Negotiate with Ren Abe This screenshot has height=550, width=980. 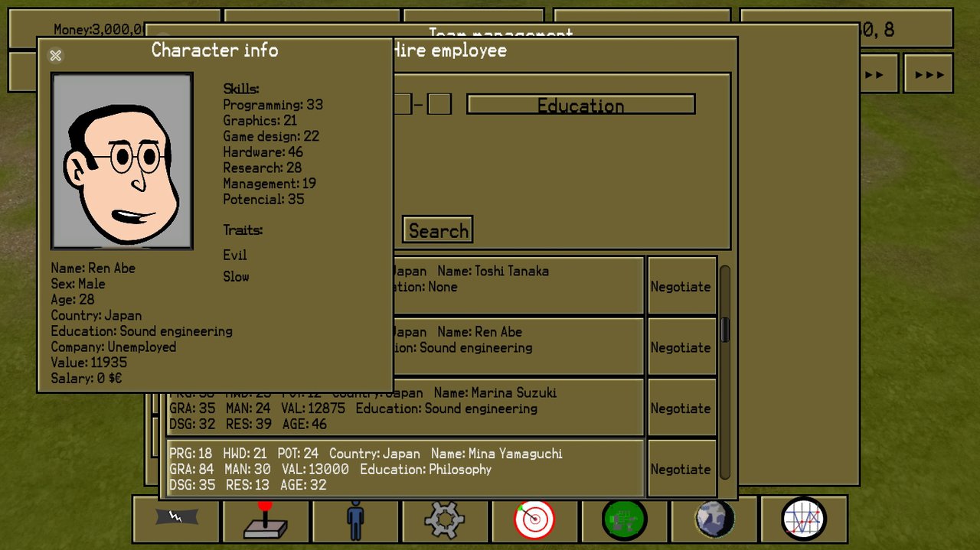click(x=681, y=347)
